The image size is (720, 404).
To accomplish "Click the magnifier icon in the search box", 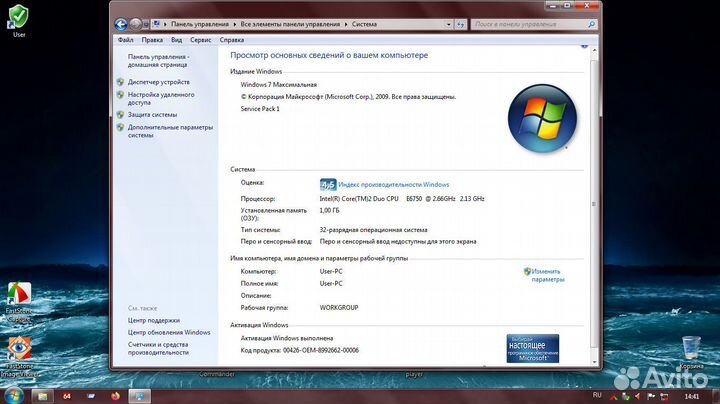I will click(591, 24).
